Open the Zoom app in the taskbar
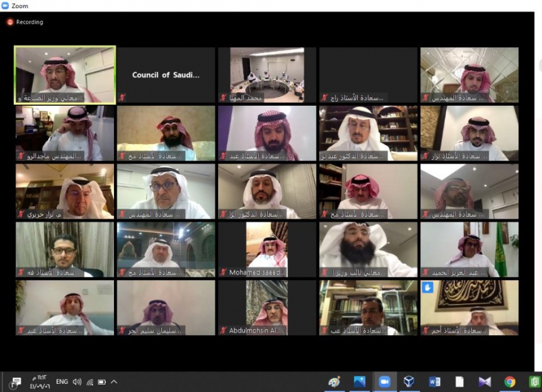The image size is (542, 392). [384, 381]
